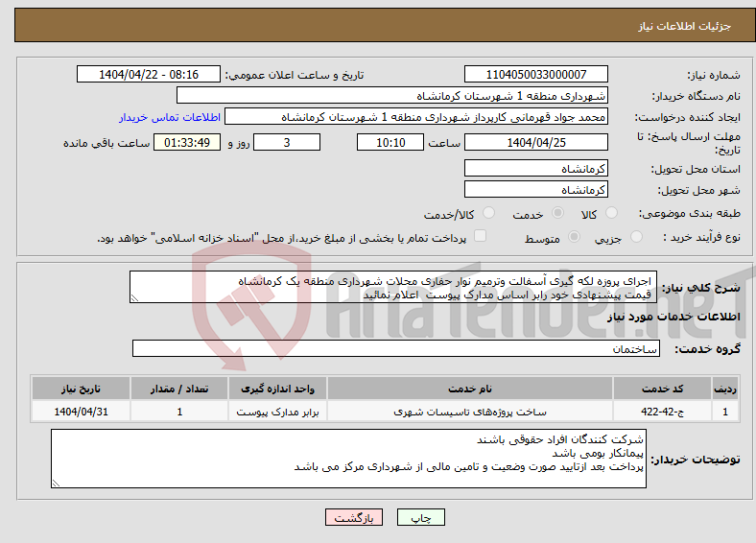
Task: Click the توضیحات خریدار label
Action: [x=696, y=460]
